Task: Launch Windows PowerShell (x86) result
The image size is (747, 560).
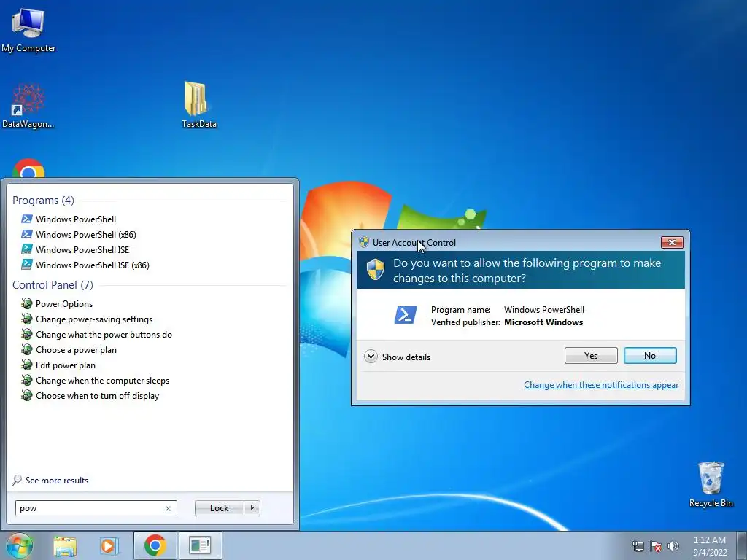Action: click(86, 235)
